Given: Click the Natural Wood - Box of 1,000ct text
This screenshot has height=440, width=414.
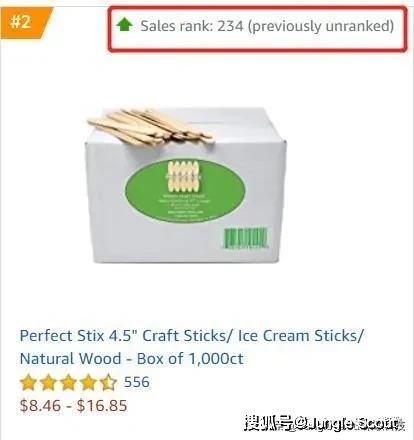Looking at the screenshot, I should 131,359.
